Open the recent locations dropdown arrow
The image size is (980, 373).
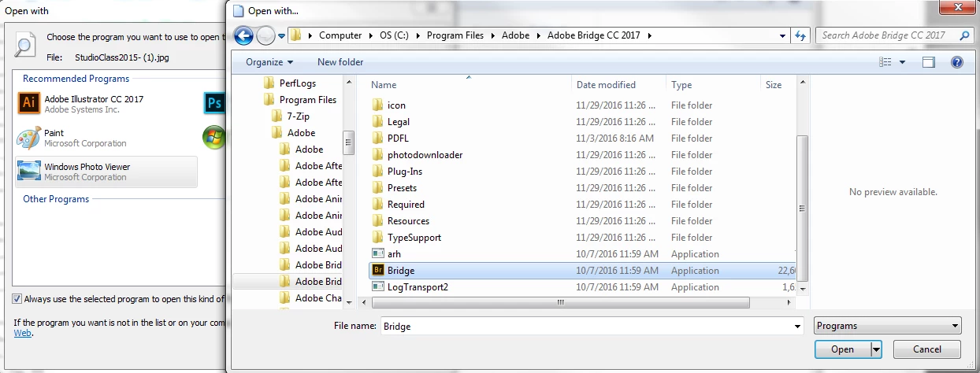pos(281,35)
